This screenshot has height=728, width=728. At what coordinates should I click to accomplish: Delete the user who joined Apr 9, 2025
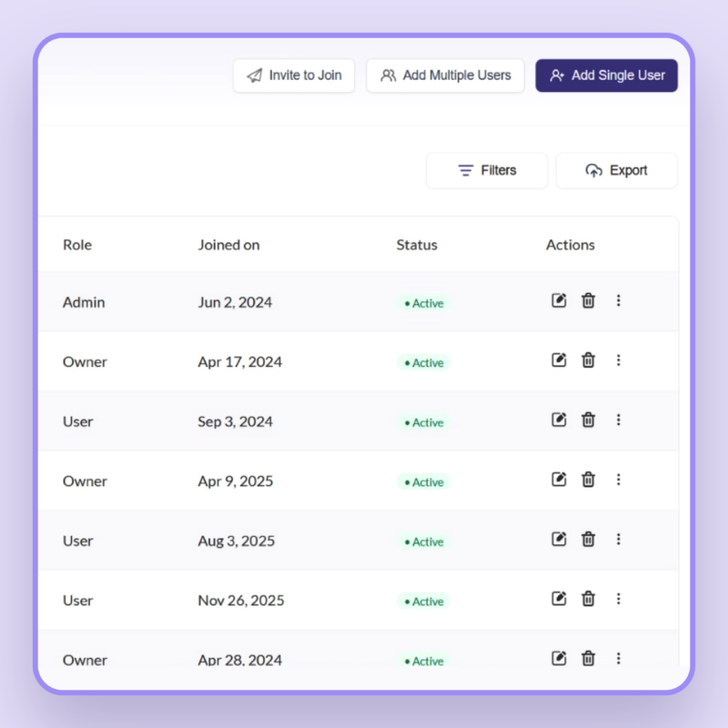[x=588, y=480]
